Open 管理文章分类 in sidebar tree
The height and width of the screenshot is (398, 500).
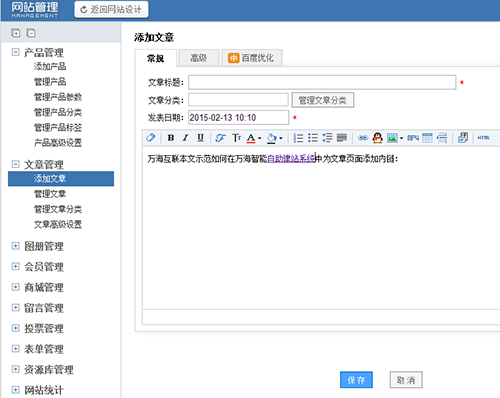point(58,209)
